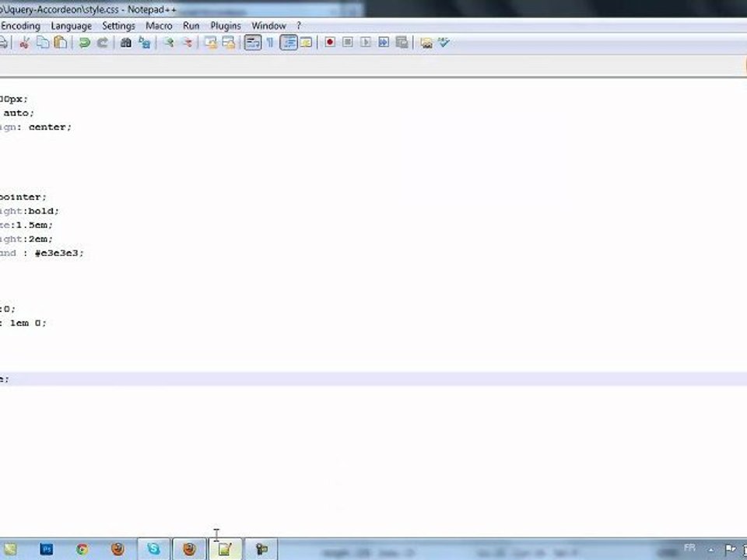Toggle the Word wrap toolbar button
747x560 pixels.
(x=252, y=42)
